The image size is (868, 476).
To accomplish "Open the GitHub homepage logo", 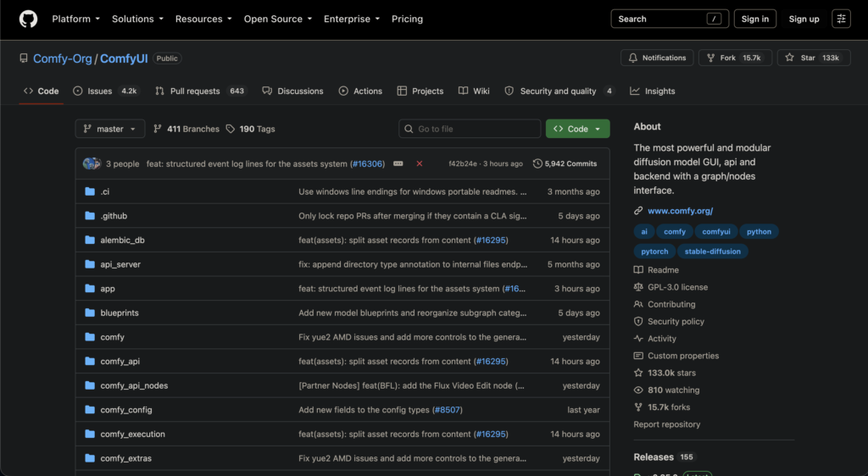I will click(28, 19).
